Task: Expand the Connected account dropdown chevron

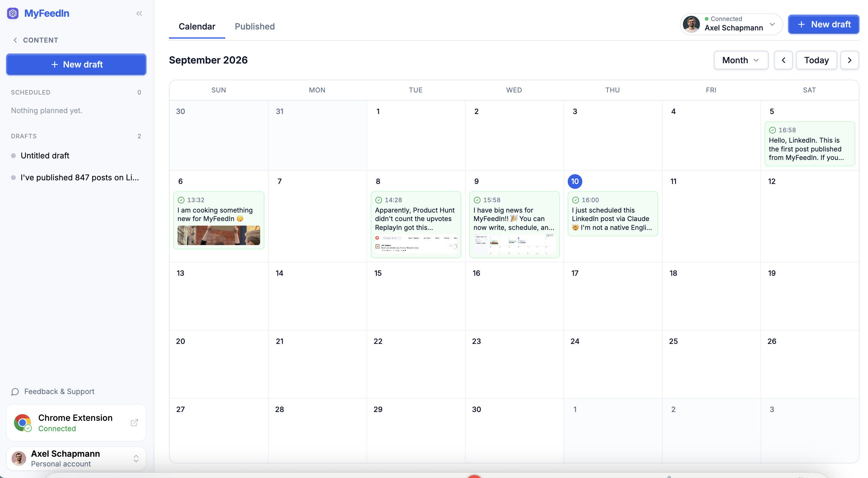Action: tap(772, 24)
